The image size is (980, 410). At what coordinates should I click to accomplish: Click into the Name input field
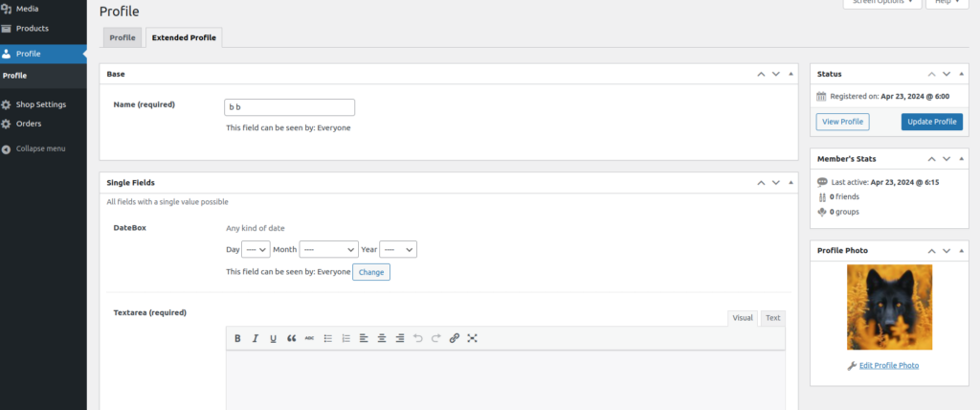[289, 107]
